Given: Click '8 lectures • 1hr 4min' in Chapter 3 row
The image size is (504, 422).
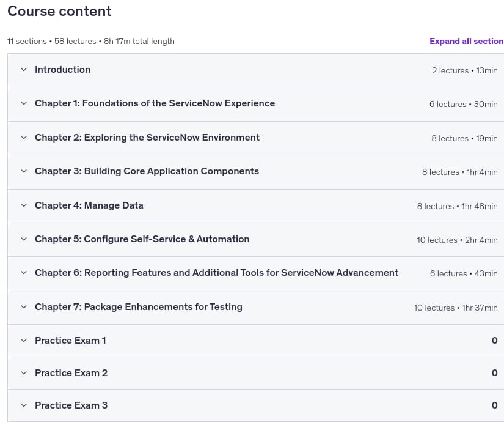Looking at the screenshot, I should point(460,172).
